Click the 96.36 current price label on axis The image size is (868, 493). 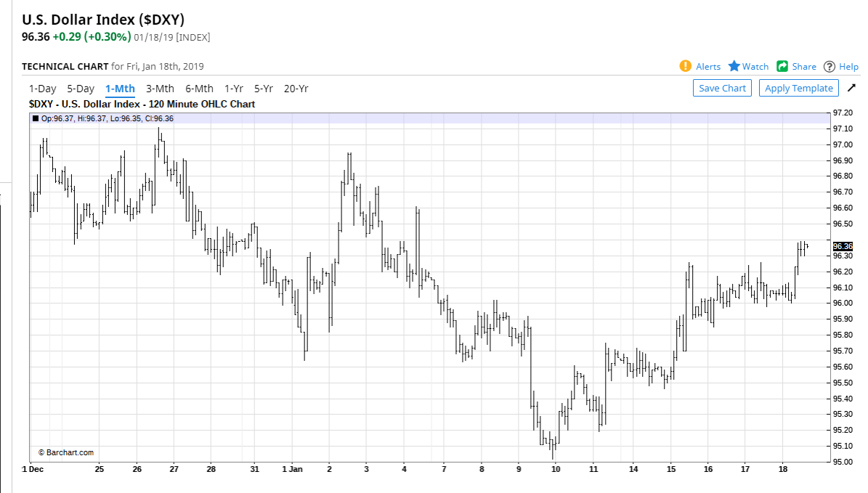point(843,246)
